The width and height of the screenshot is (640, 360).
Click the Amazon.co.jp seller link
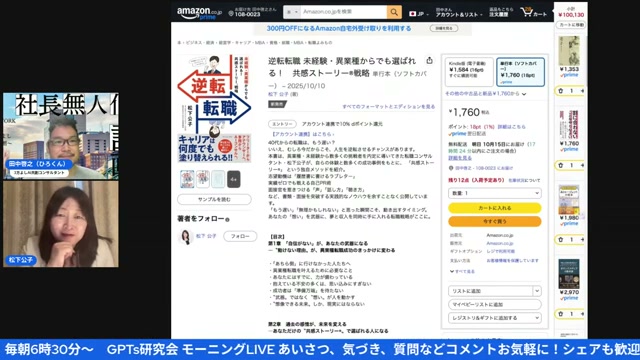tap(500, 243)
